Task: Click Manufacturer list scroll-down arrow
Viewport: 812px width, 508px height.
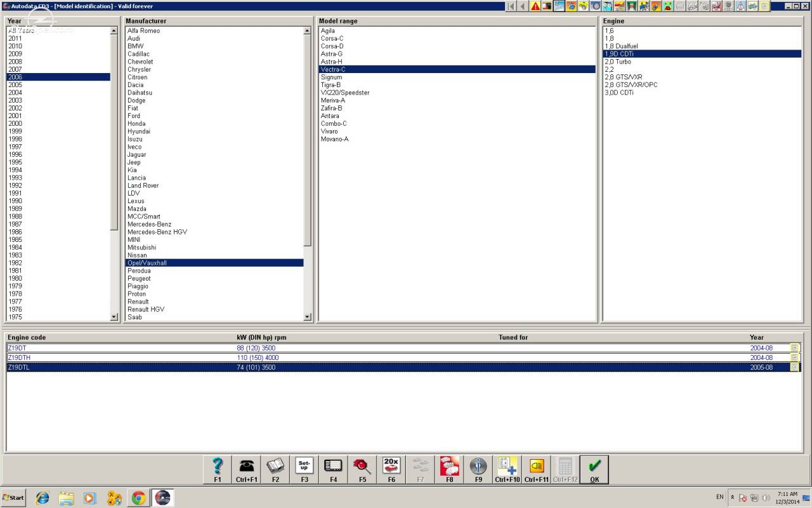Action: (x=308, y=317)
